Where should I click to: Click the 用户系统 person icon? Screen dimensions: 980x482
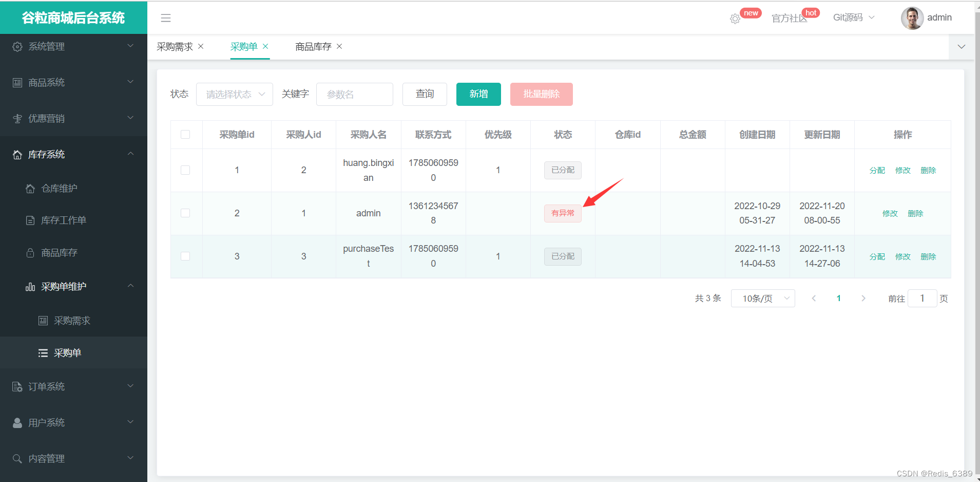point(17,423)
